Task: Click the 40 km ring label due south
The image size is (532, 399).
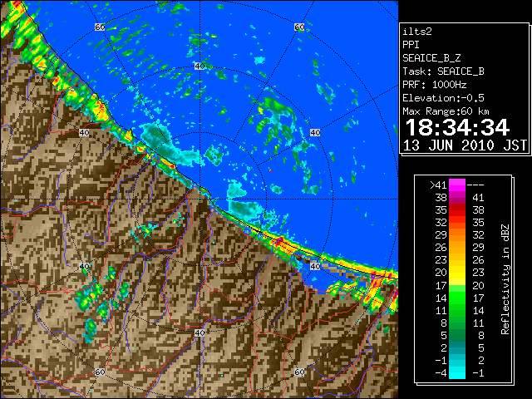Action: (199, 332)
